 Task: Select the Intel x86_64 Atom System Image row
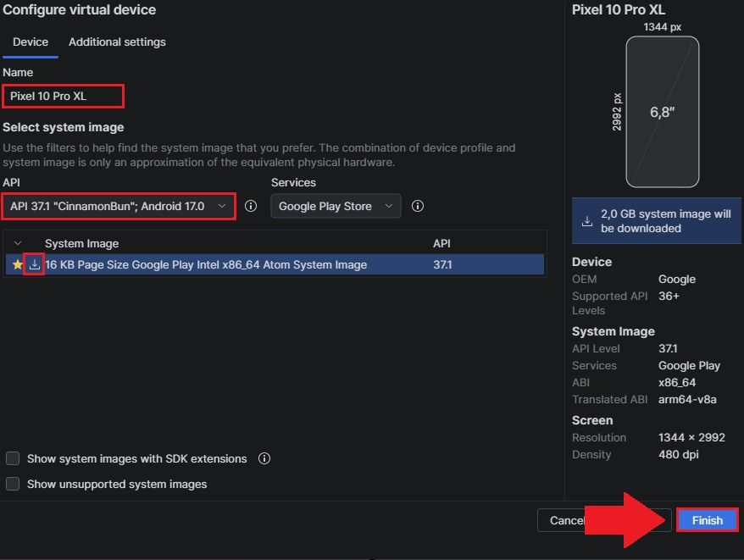pos(275,264)
